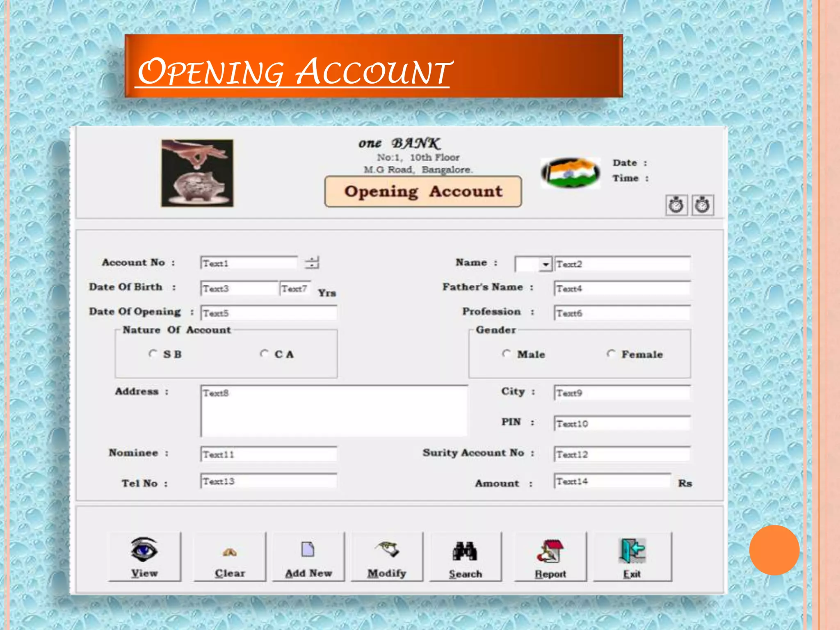Viewport: 840px width, 630px height.
Task: Click the Search button with binoculars
Action: [x=466, y=557]
